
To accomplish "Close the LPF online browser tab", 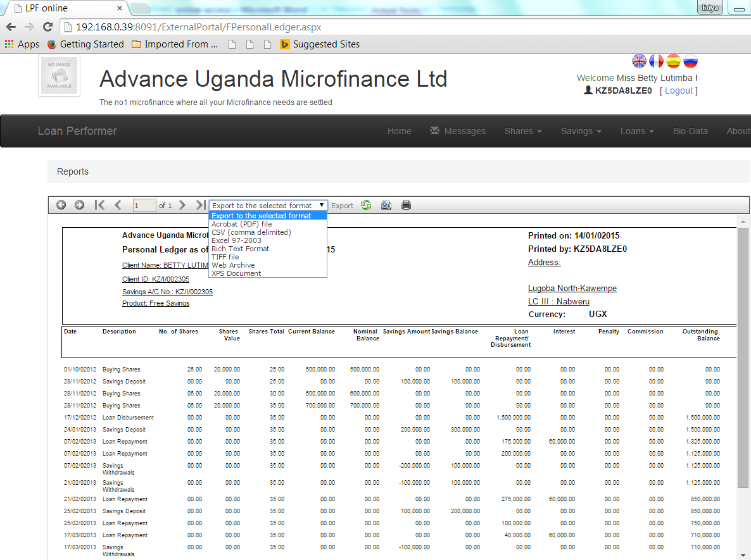I will point(120,8).
